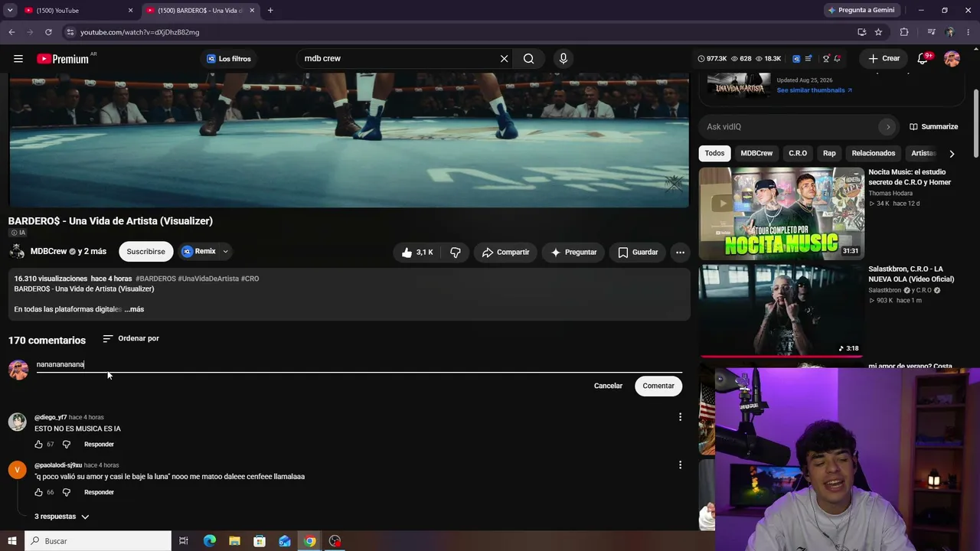The width and height of the screenshot is (980, 551).
Task: Open the YouTube guide hamburger menu
Action: (18, 59)
